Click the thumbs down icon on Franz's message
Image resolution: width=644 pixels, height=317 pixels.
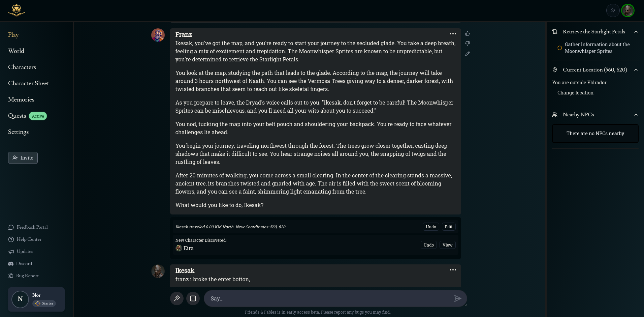click(468, 44)
